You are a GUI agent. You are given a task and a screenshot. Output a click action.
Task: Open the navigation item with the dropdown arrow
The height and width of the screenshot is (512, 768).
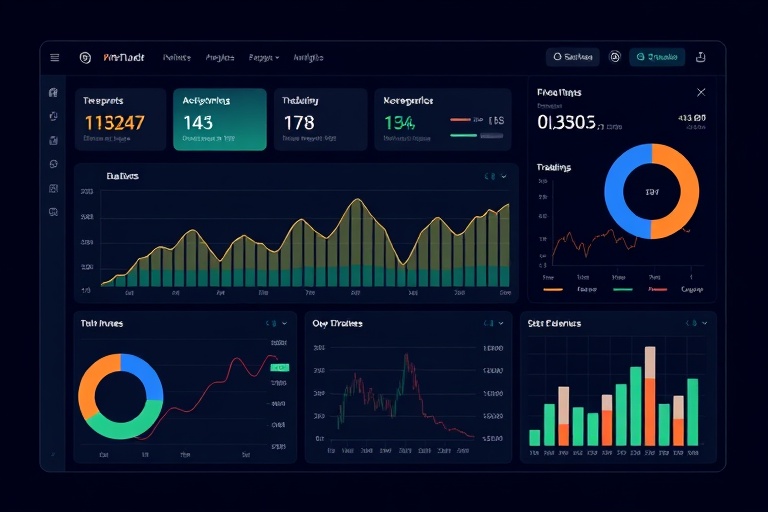(264, 58)
